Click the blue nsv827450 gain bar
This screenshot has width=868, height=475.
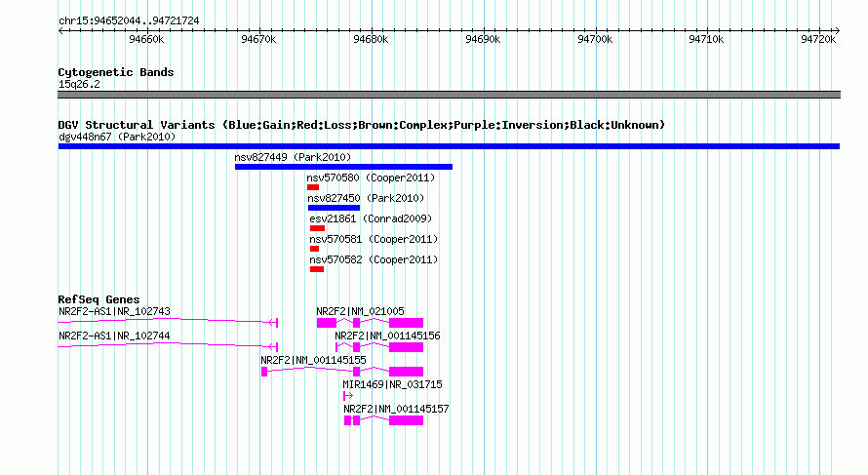pos(334,208)
